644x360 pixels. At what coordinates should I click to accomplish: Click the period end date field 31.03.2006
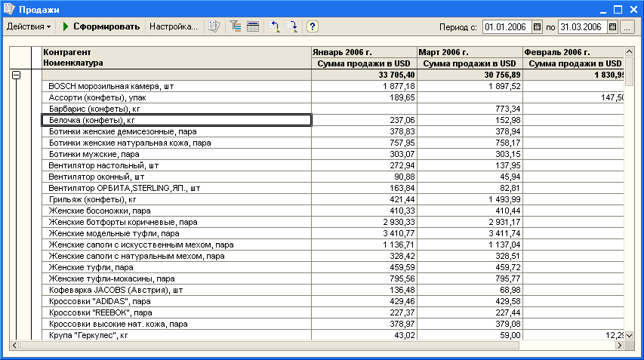582,27
